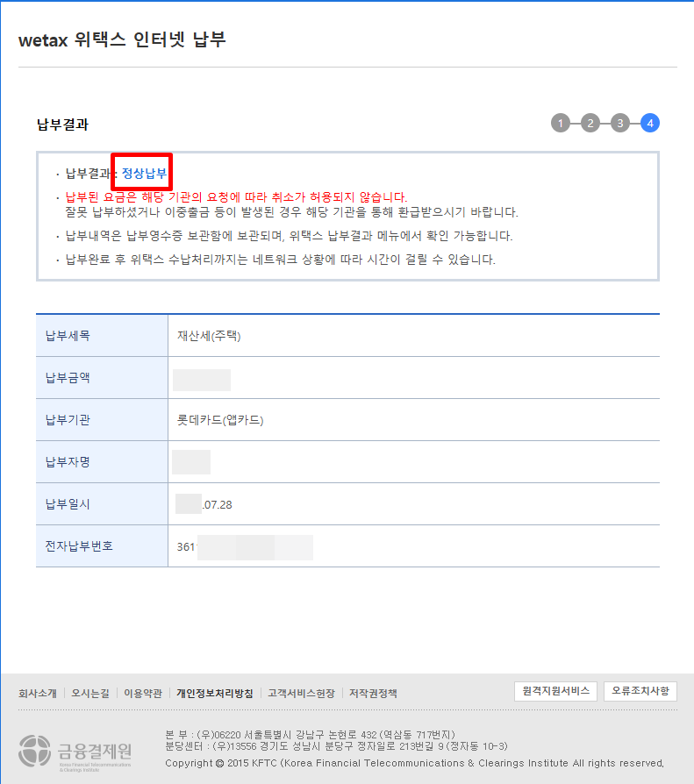Screen dimensions: 694x784
Task: Click active step 4 circle indicator
Action: click(x=650, y=123)
